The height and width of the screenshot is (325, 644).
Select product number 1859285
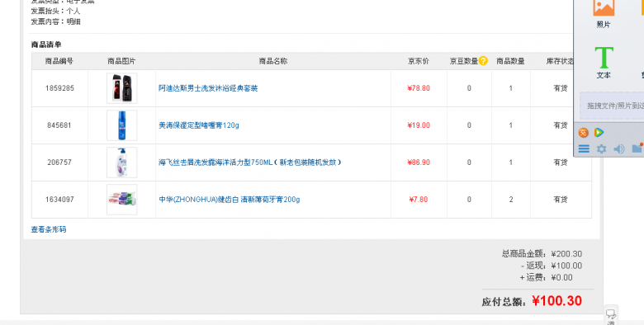click(x=59, y=88)
